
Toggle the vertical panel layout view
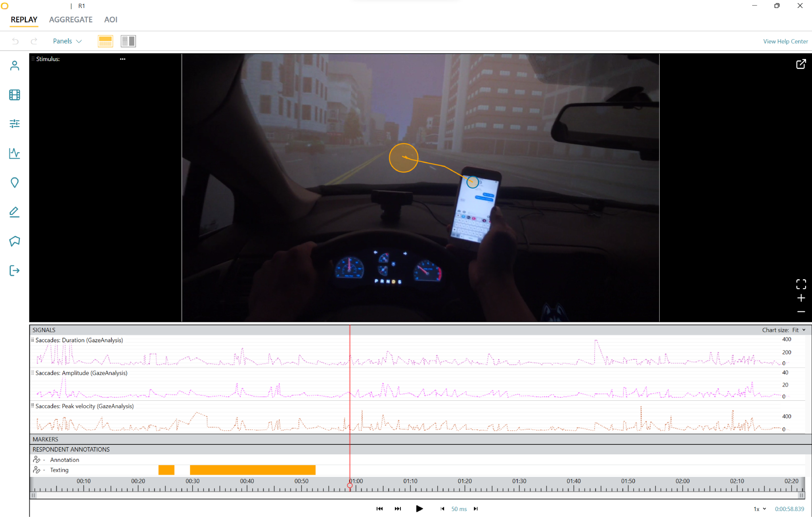(128, 41)
